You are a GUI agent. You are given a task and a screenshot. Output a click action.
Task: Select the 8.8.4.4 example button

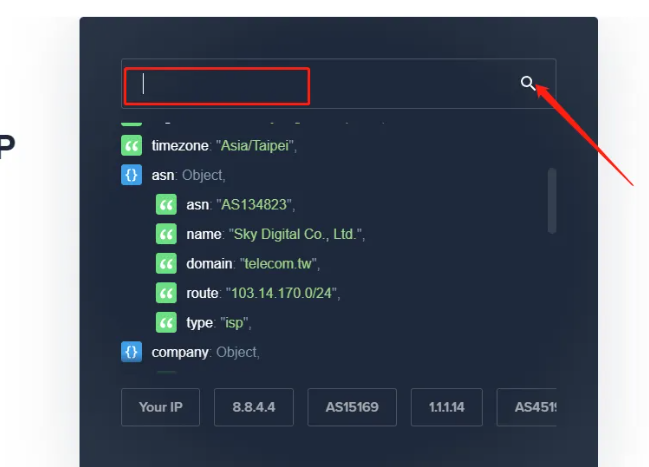[253, 407]
